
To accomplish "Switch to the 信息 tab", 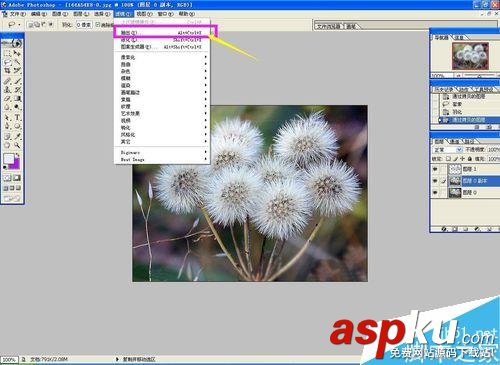I will coord(459,38).
